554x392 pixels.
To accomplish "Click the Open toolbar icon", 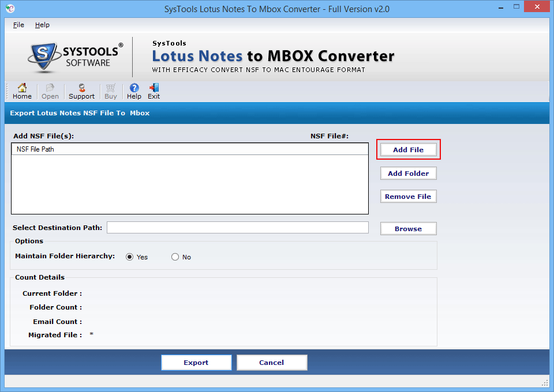I will click(x=50, y=92).
